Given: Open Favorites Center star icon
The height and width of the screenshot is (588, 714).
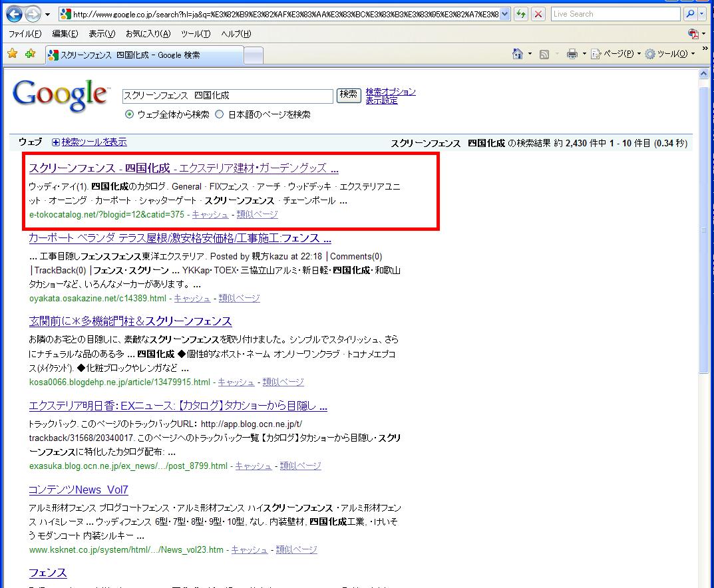Looking at the screenshot, I should (13, 55).
